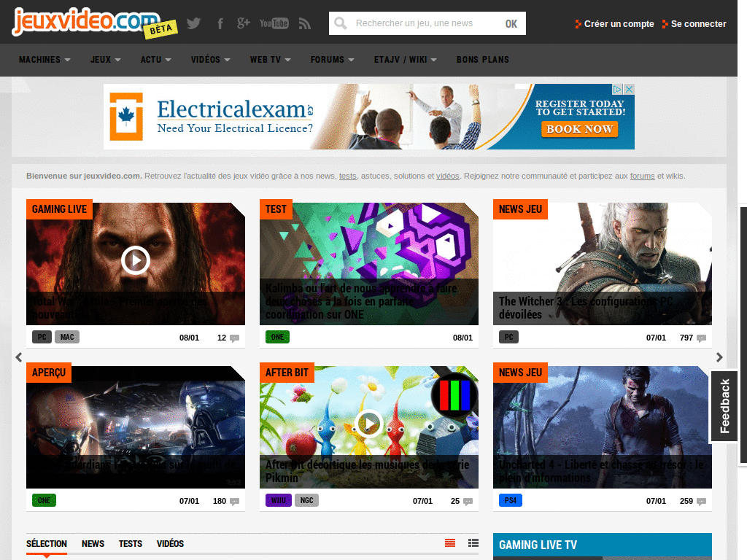Open the jeuxvideo.com Twitter page icon

(x=193, y=23)
